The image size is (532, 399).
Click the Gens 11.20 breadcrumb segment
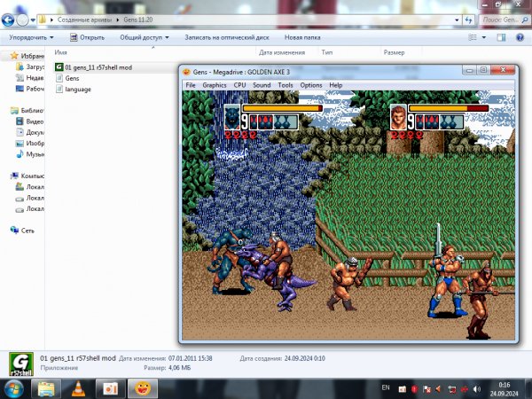(x=138, y=20)
